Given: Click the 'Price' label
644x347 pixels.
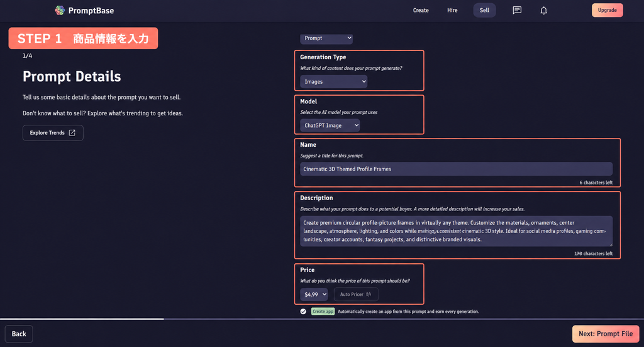Looking at the screenshot, I should 307,270.
